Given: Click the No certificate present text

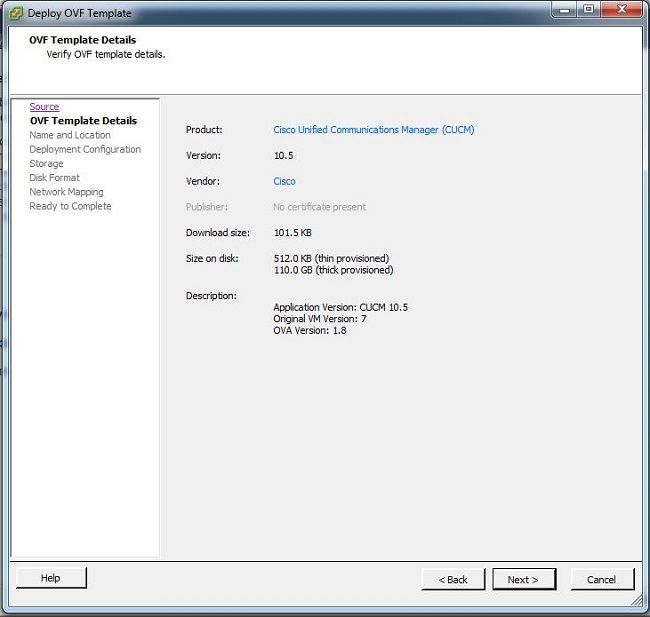Looking at the screenshot, I should click(x=320, y=207).
